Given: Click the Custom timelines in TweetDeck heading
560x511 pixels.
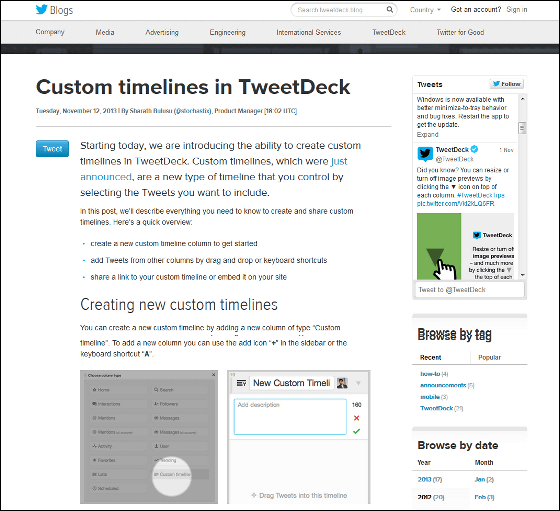Looking at the screenshot, I should pyautogui.click(x=193, y=87).
